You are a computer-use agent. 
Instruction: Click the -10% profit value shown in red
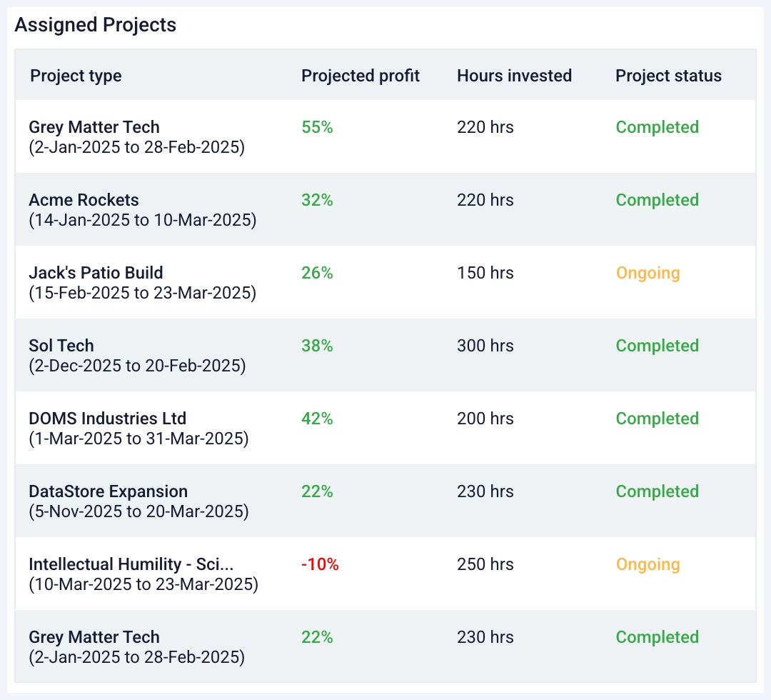[321, 564]
